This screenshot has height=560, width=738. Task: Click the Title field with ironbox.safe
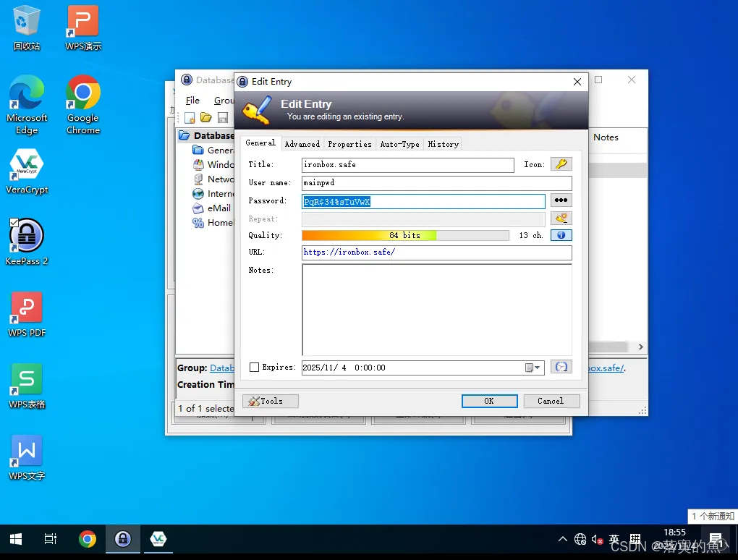click(407, 165)
